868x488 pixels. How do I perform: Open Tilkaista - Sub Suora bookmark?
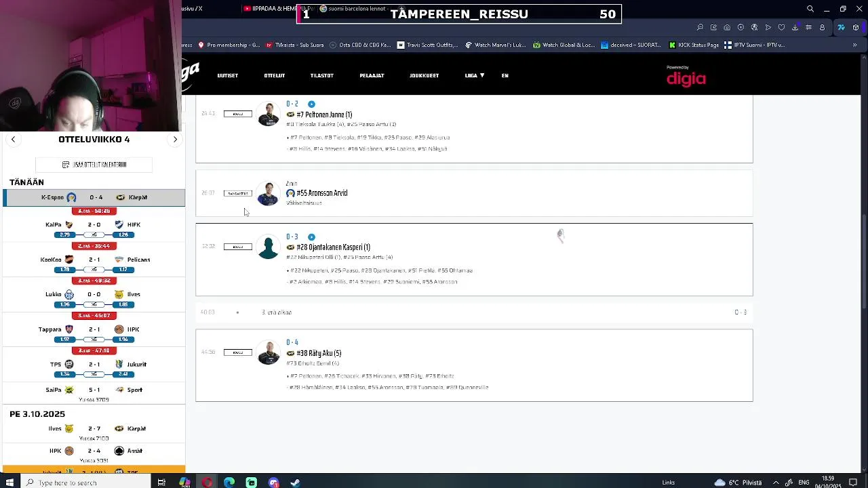click(295, 45)
